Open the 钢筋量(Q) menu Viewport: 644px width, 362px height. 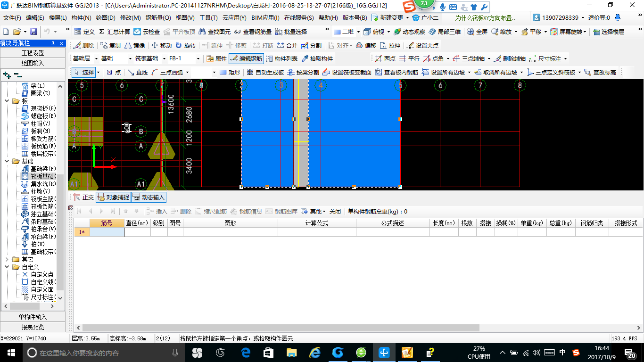tap(158, 18)
